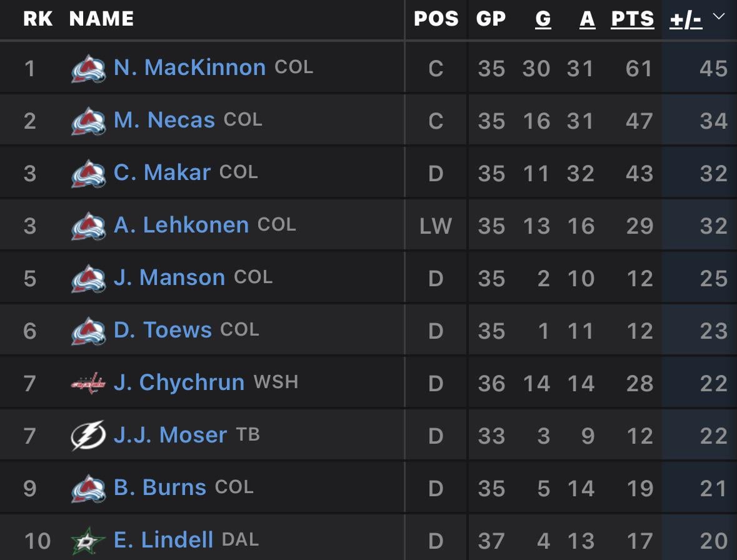
Task: Sort table by the A column header
Action: 587,19
